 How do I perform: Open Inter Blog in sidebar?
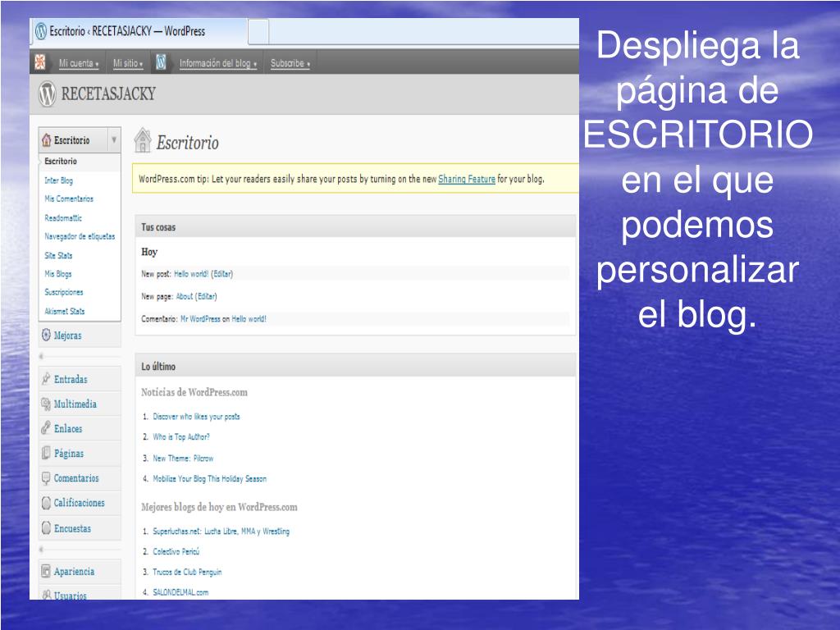pos(59,180)
